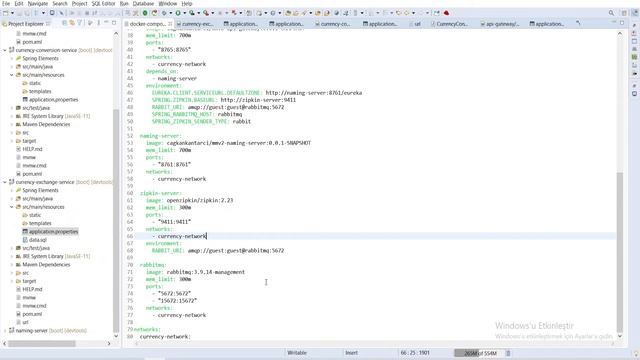Expand Maven Dependencies under currency-exchange-service
This screenshot has width=640, height=360.
(11, 264)
